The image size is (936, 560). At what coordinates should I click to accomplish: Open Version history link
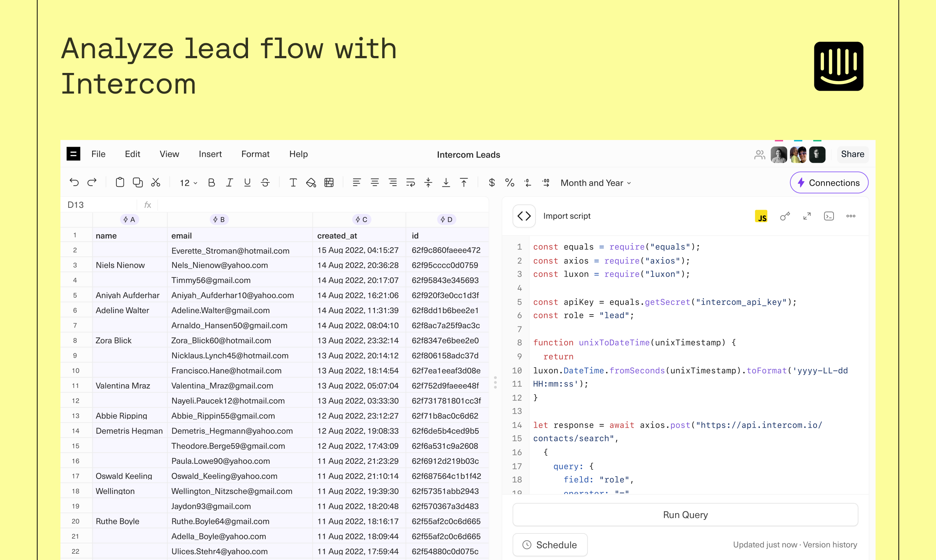coord(830,545)
